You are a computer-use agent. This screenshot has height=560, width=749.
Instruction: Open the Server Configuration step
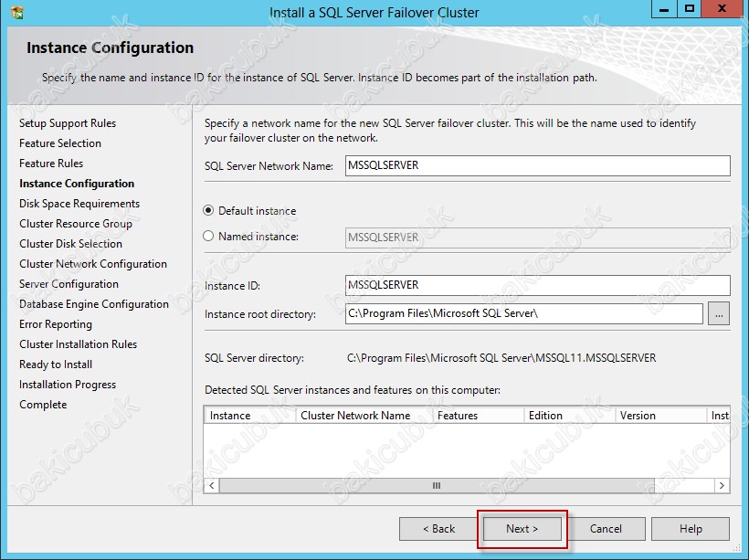click(x=69, y=284)
